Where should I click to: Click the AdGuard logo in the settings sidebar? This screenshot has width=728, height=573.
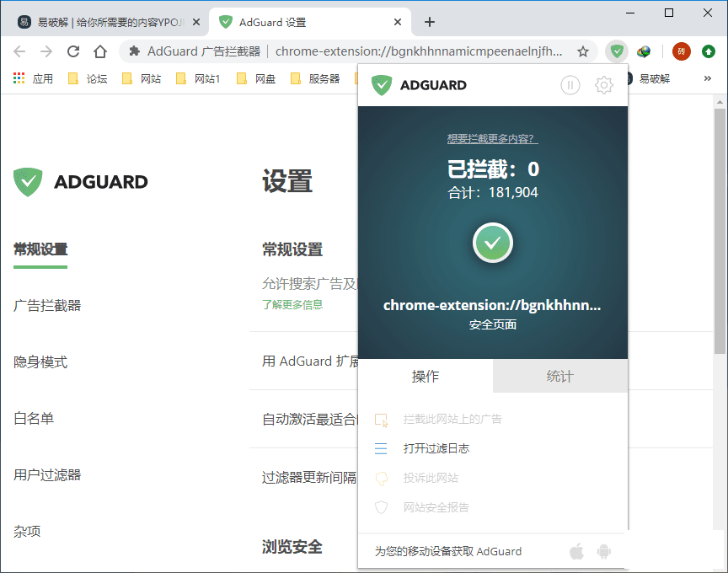pos(81,181)
